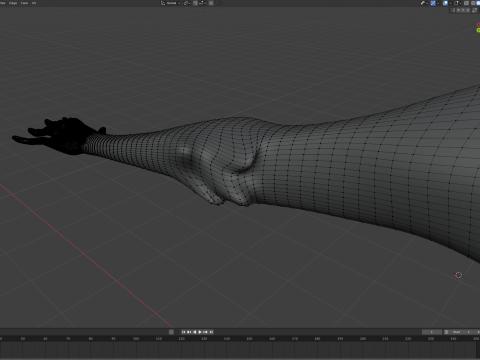This screenshot has height=360, width=480.
Task: Open the Edge menu in the header
Action: coord(13,3)
